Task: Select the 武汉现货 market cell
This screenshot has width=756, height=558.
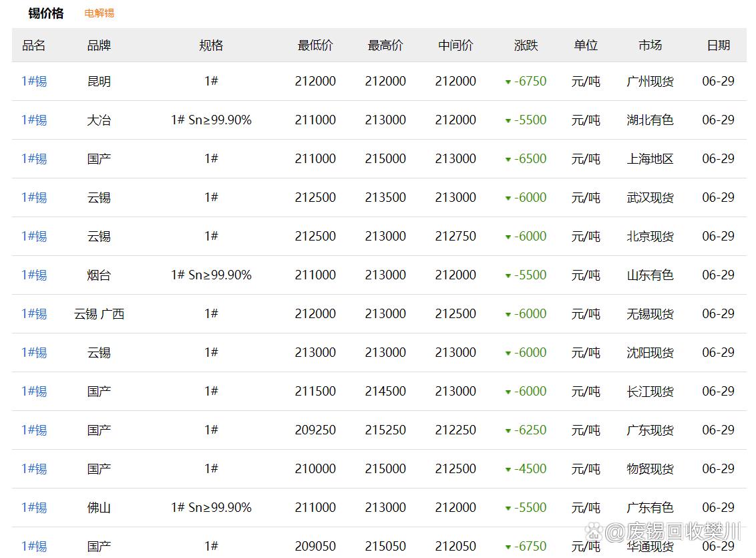Action: (650, 197)
